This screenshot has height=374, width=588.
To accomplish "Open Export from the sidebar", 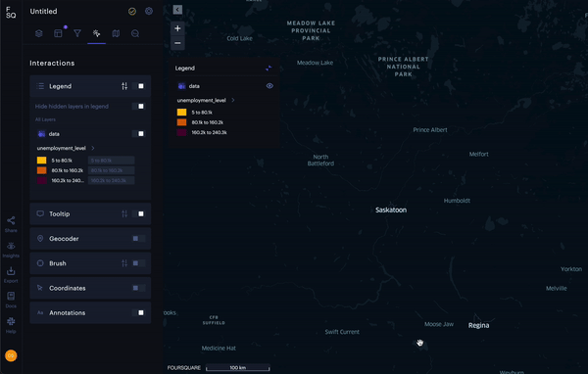I will [x=11, y=274].
